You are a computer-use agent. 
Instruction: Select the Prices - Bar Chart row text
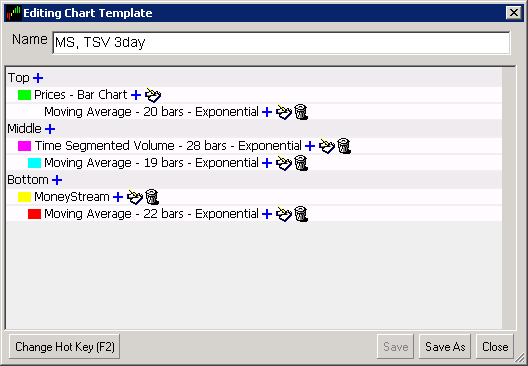click(81, 95)
